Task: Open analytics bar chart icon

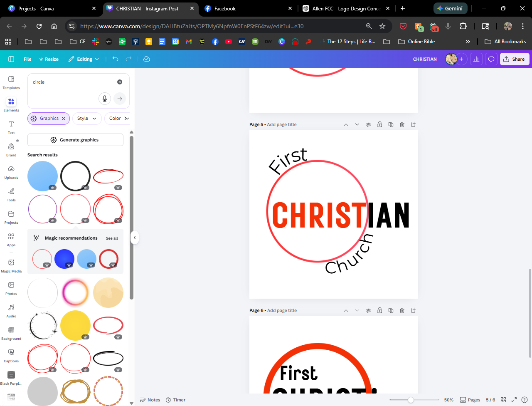Action: coord(476,59)
